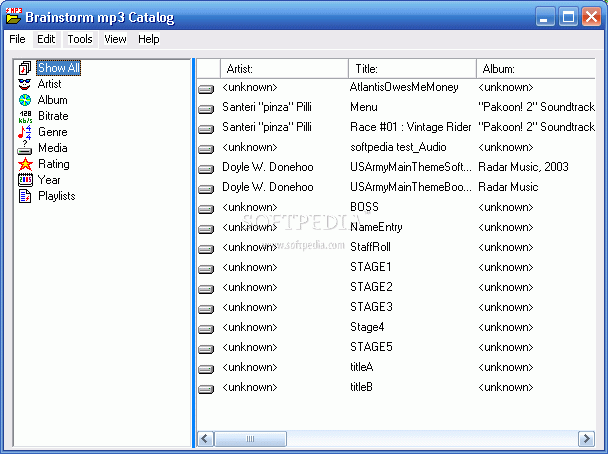Browse by Rating category
The image size is (608, 454).
(54, 164)
